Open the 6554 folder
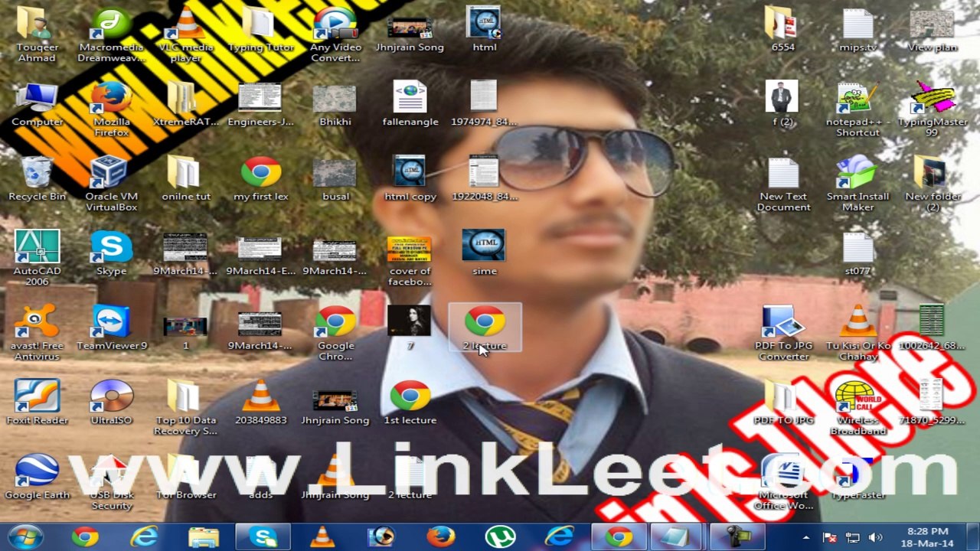 (x=782, y=30)
